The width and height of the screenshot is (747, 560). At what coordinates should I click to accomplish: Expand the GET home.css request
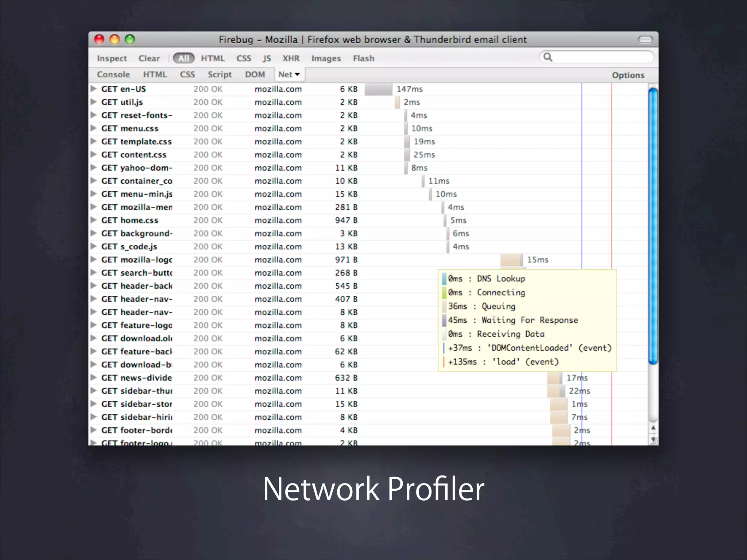pyautogui.click(x=94, y=220)
